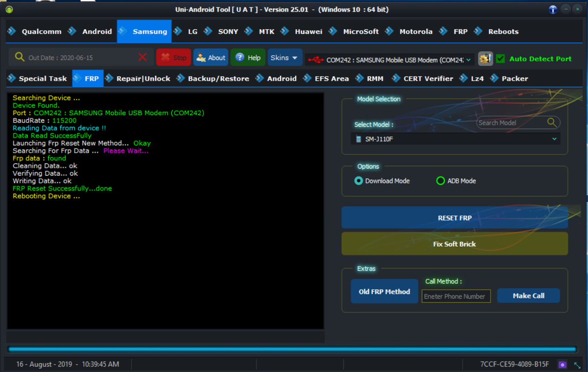Screen dimensions: 588x372
Task: Open the Android tab next to Qualcomm
Action: click(x=91, y=32)
